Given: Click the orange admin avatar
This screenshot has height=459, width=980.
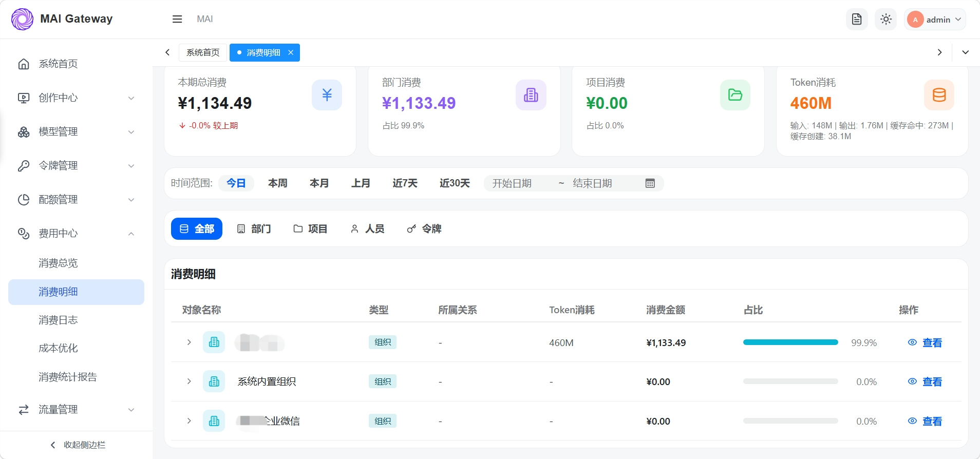Looking at the screenshot, I should (915, 20).
